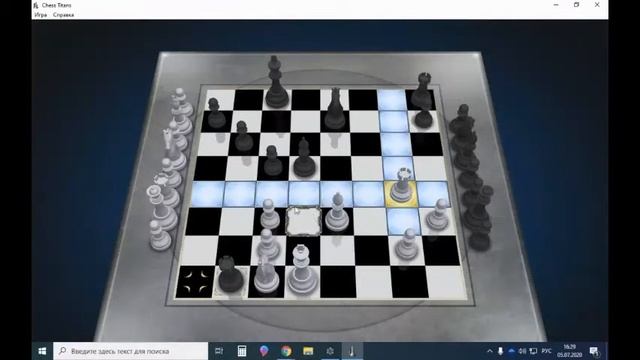The width and height of the screenshot is (640, 360).
Task: Open the purple pin app on taskbar
Action: (264, 351)
